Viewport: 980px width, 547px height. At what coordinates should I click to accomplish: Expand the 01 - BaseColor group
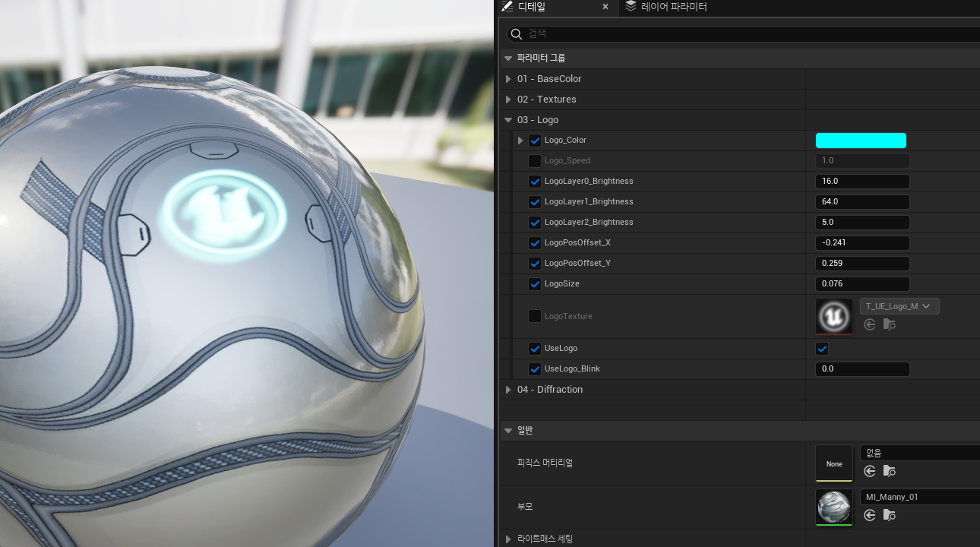click(509, 79)
